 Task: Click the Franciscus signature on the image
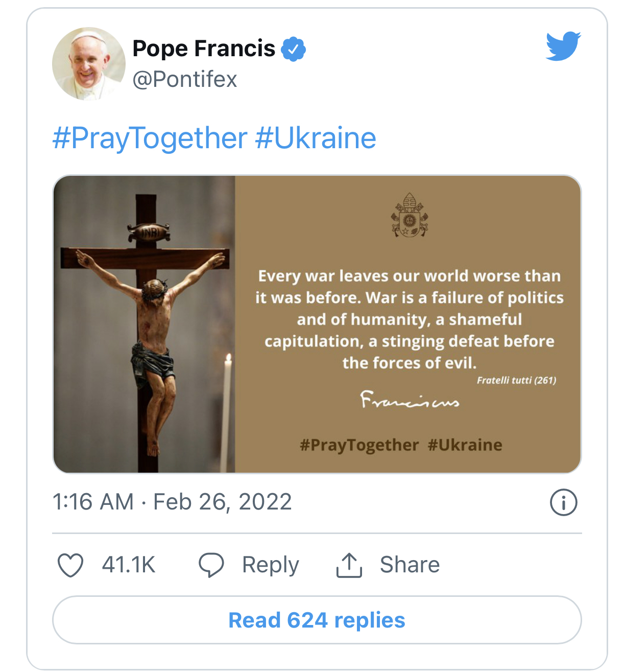click(x=409, y=400)
